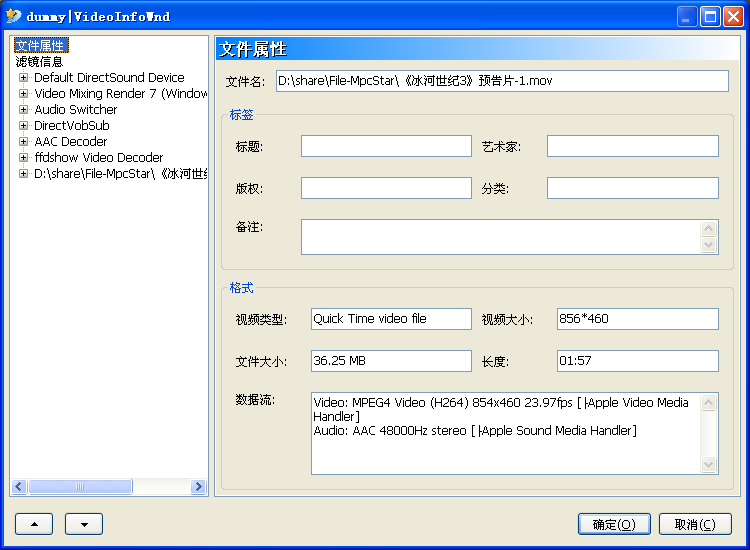Select 滤镜信息 in the left tree
The height and width of the screenshot is (550, 750).
tap(40, 62)
